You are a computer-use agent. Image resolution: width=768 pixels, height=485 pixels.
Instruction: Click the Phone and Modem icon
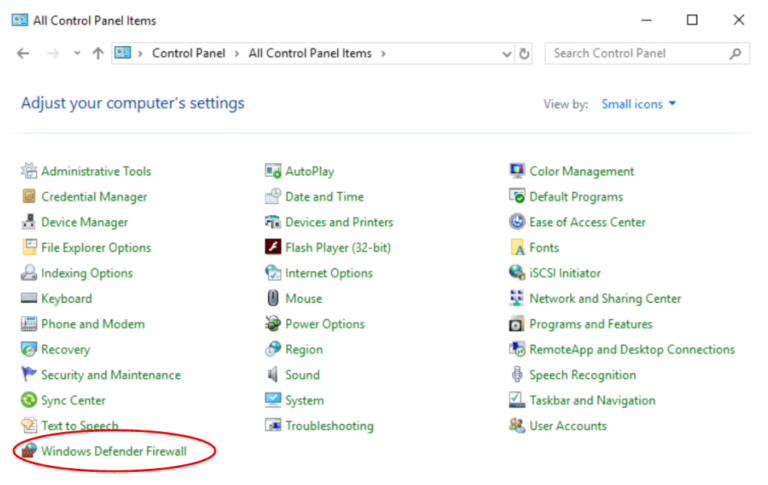pos(29,324)
